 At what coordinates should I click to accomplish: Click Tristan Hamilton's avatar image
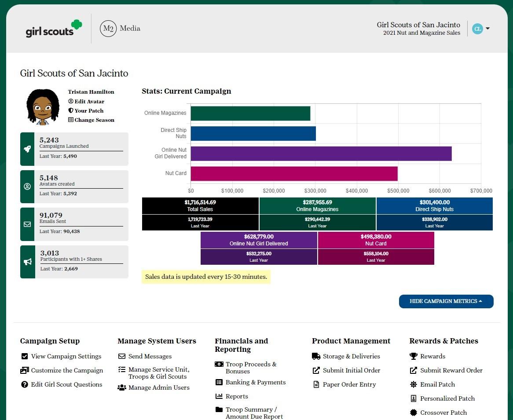[x=43, y=107]
